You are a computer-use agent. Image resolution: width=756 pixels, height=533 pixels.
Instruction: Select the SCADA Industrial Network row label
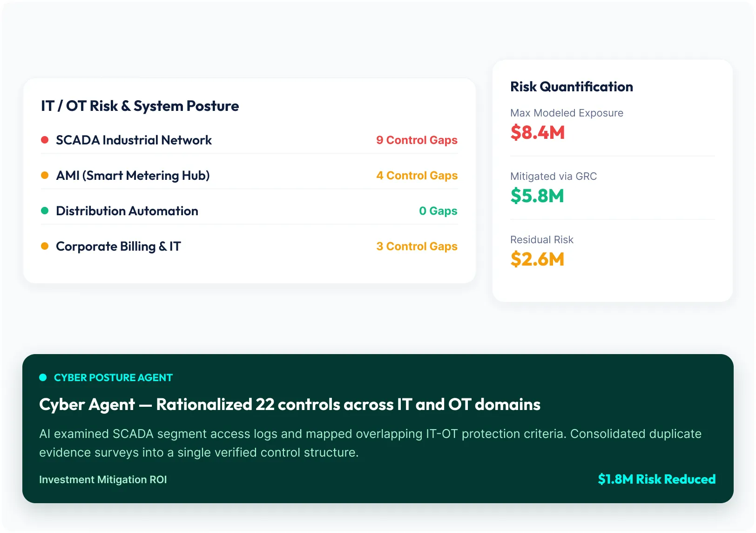click(134, 140)
